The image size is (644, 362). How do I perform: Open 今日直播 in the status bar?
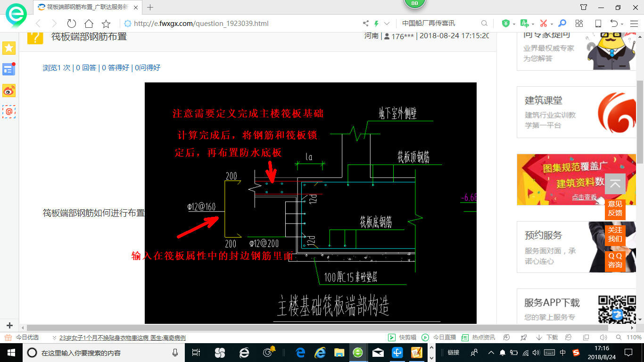pos(439,337)
